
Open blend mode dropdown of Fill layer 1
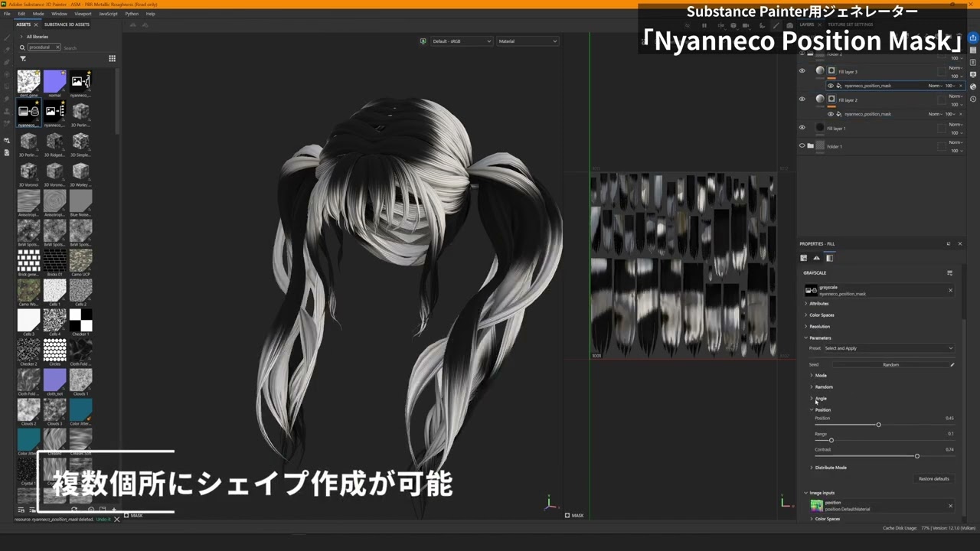(x=955, y=125)
